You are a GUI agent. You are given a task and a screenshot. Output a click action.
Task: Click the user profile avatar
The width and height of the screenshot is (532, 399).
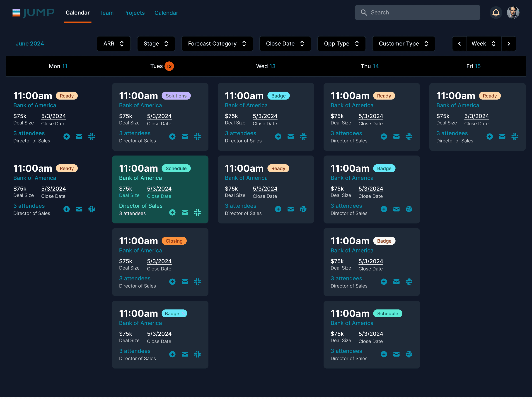513,12
